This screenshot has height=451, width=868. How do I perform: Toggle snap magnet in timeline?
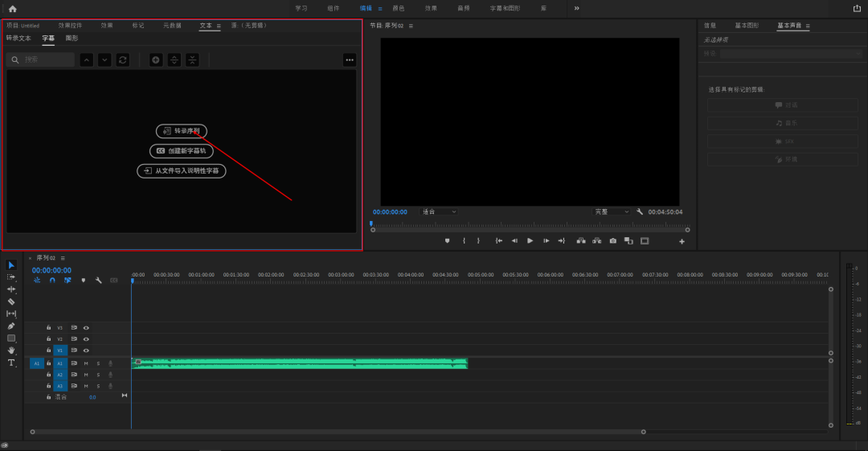52,281
